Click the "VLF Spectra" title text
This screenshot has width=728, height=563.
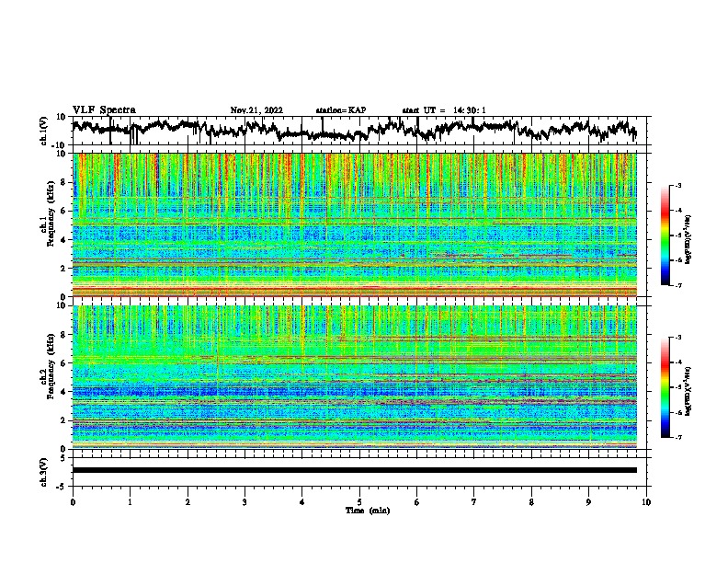point(104,109)
